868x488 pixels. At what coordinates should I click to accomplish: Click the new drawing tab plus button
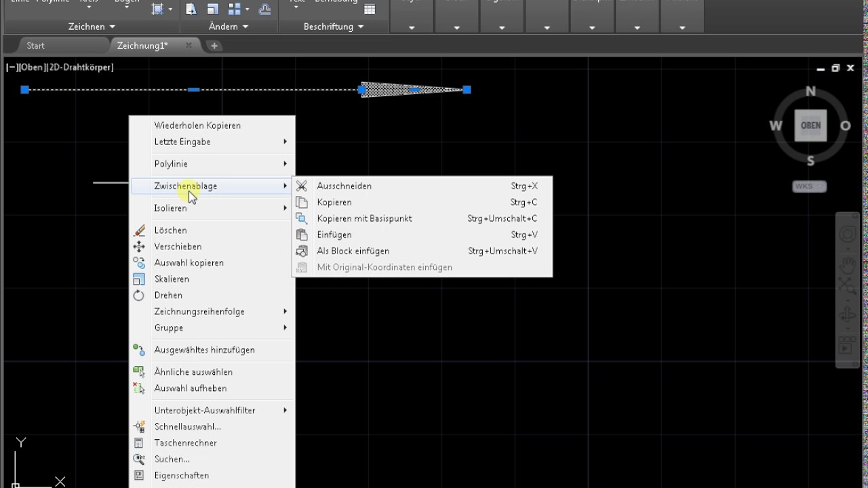[x=214, y=45]
